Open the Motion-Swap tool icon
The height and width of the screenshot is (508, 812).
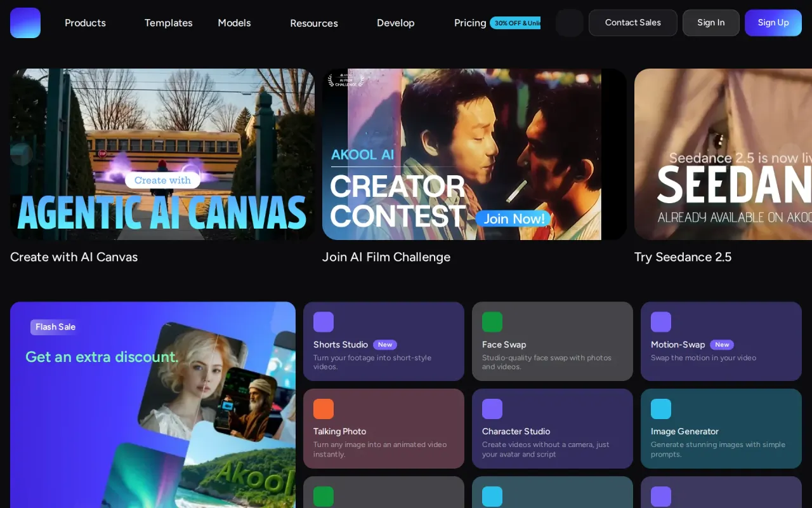click(x=661, y=322)
